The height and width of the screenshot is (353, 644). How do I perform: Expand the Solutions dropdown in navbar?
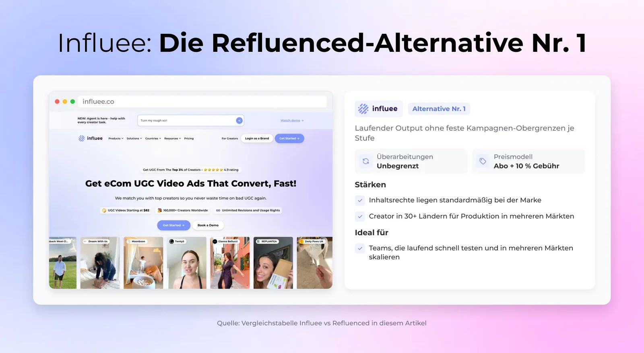coord(134,138)
